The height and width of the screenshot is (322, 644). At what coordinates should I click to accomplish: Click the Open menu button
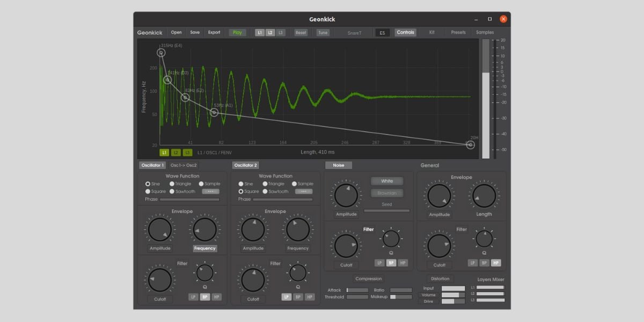tap(177, 33)
